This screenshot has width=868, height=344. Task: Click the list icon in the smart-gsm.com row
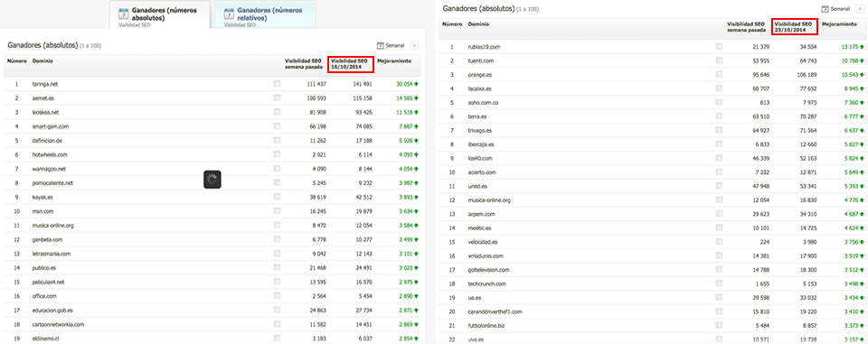(277, 126)
